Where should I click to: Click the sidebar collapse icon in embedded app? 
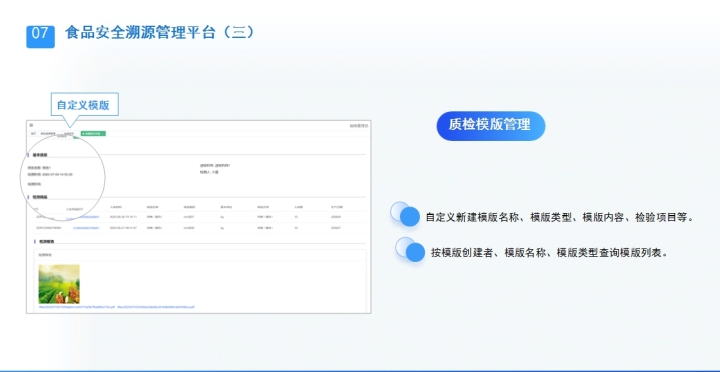(31, 125)
